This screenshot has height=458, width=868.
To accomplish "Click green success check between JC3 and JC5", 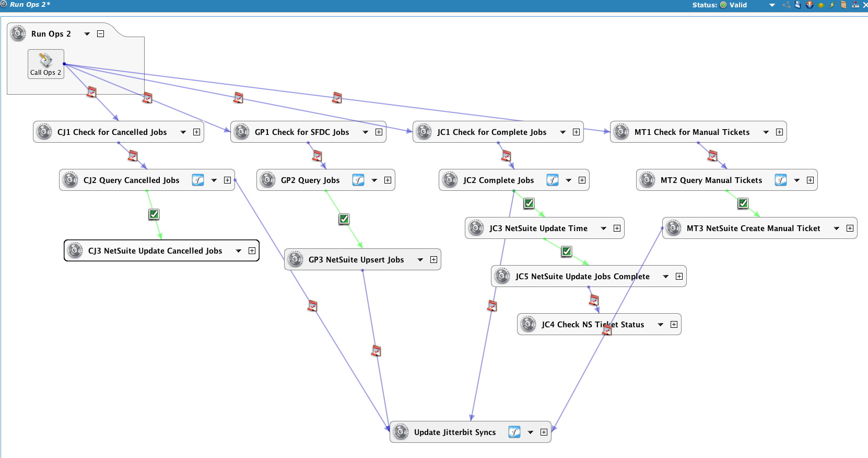I will [567, 251].
